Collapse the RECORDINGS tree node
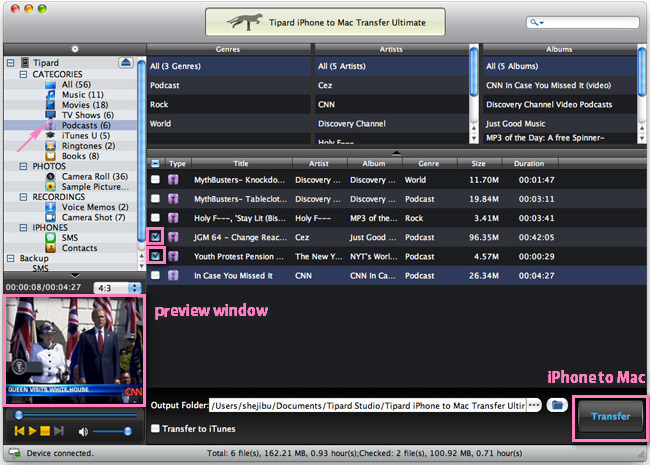The image size is (650, 465). pos(24,197)
